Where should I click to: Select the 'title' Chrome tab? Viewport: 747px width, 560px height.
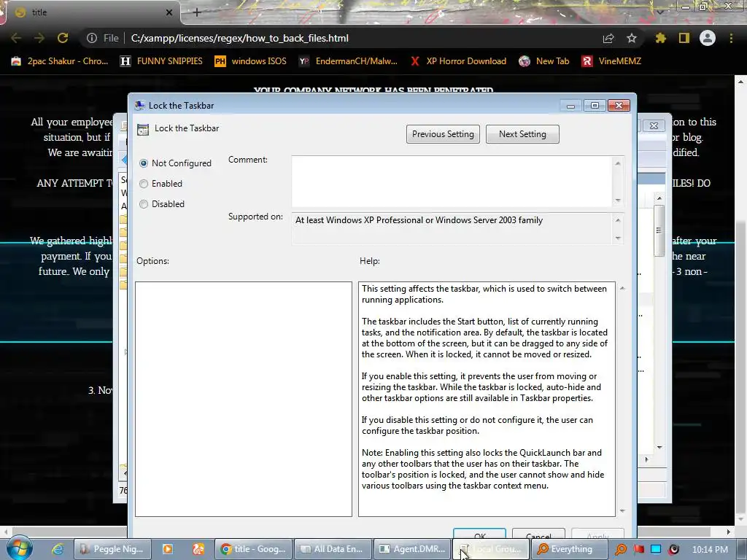tap(90, 12)
